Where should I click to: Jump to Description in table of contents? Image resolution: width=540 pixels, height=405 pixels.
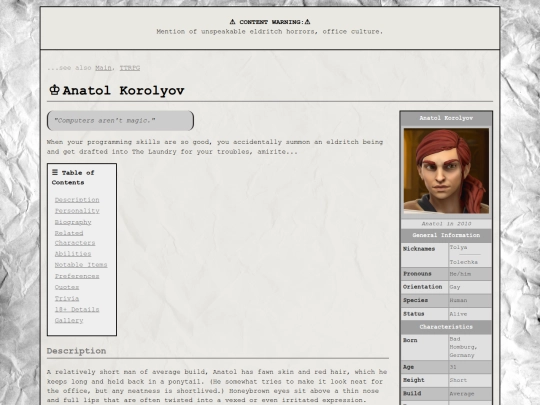tap(77, 200)
